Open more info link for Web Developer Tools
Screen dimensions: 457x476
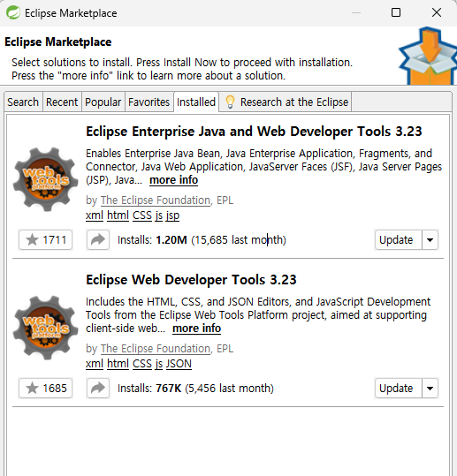pos(196,329)
